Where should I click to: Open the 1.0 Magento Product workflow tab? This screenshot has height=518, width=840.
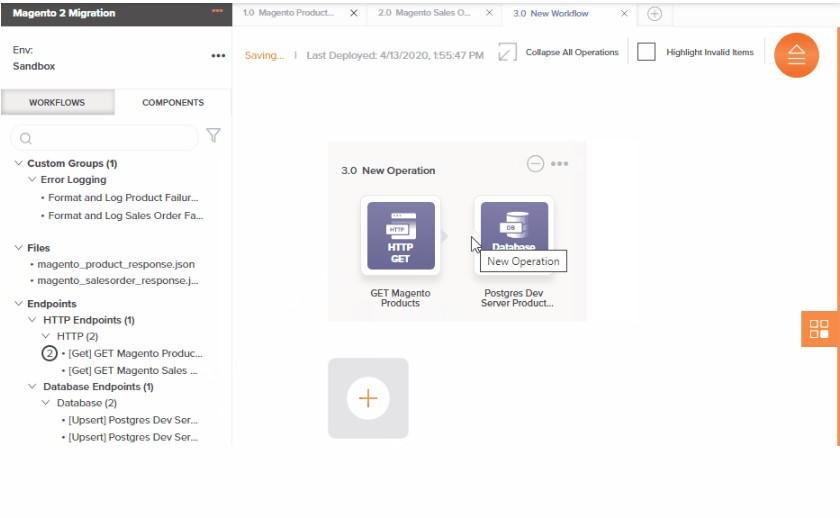coord(288,13)
